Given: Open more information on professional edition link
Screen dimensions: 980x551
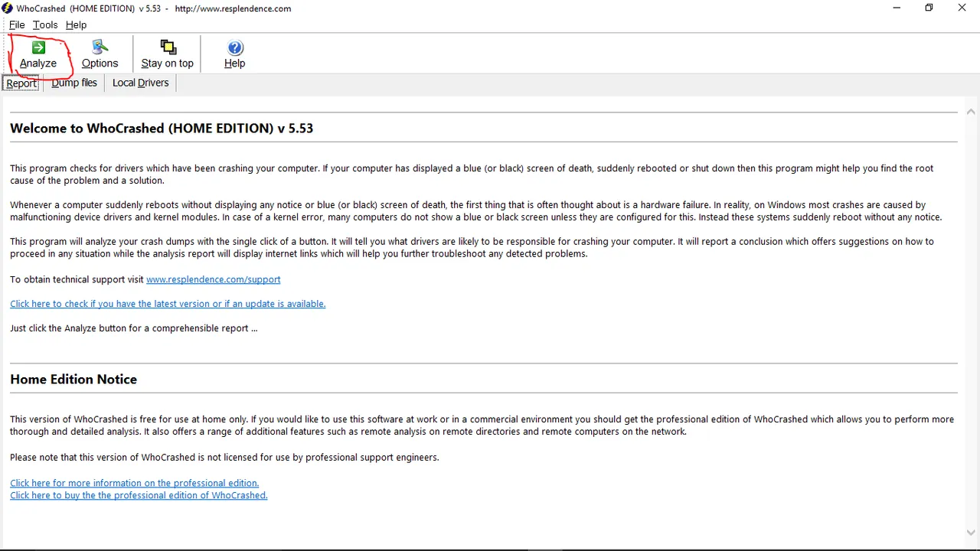Looking at the screenshot, I should [135, 483].
